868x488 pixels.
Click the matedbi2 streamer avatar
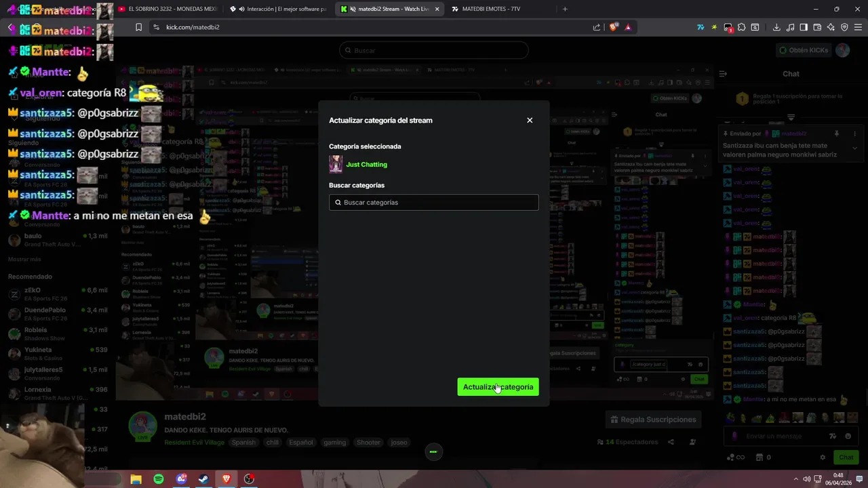143,426
